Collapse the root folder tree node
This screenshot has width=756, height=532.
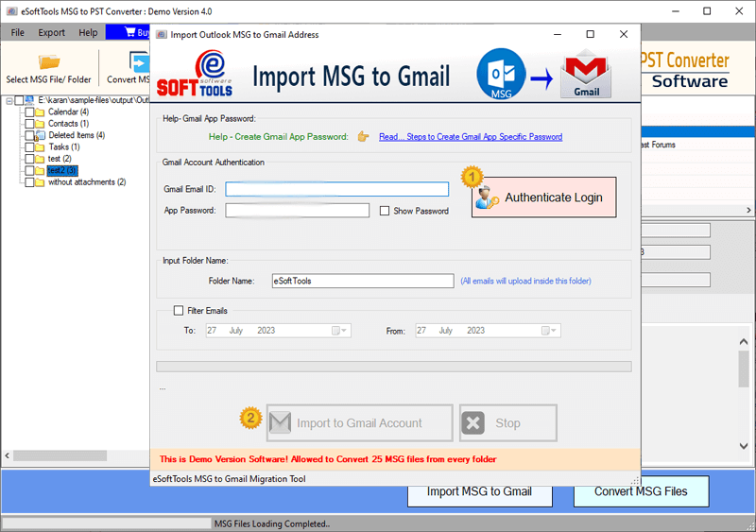pyautogui.click(x=9, y=101)
